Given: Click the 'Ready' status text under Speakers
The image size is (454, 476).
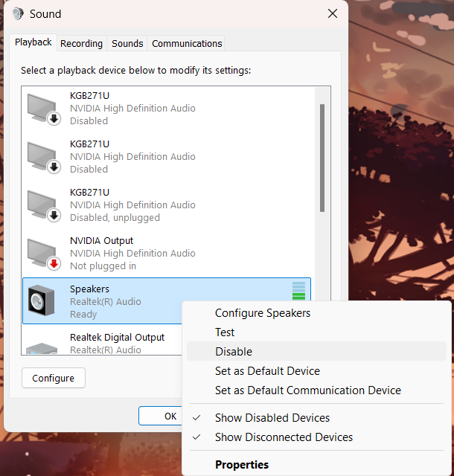Looking at the screenshot, I should (x=83, y=314).
